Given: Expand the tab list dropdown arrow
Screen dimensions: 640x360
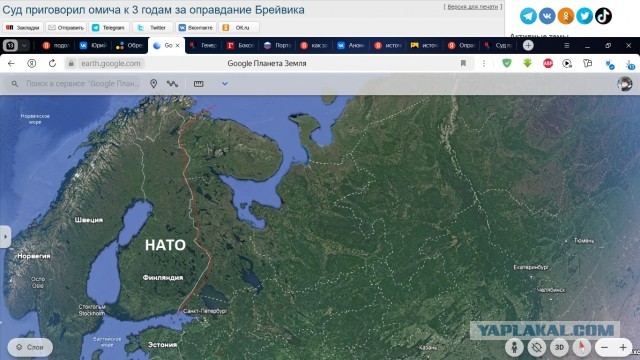Looking at the screenshot, I should (24, 45).
